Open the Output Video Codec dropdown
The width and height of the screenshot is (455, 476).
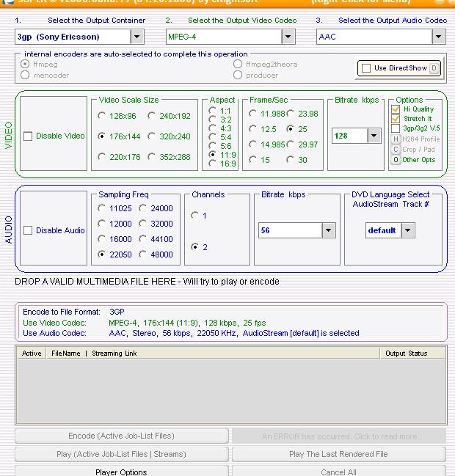click(x=288, y=37)
